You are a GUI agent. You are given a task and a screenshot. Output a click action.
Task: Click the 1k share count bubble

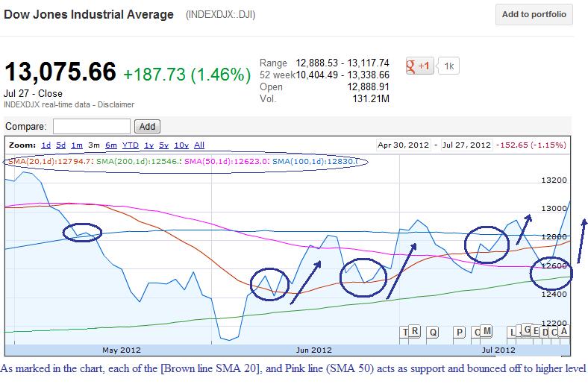coord(449,66)
